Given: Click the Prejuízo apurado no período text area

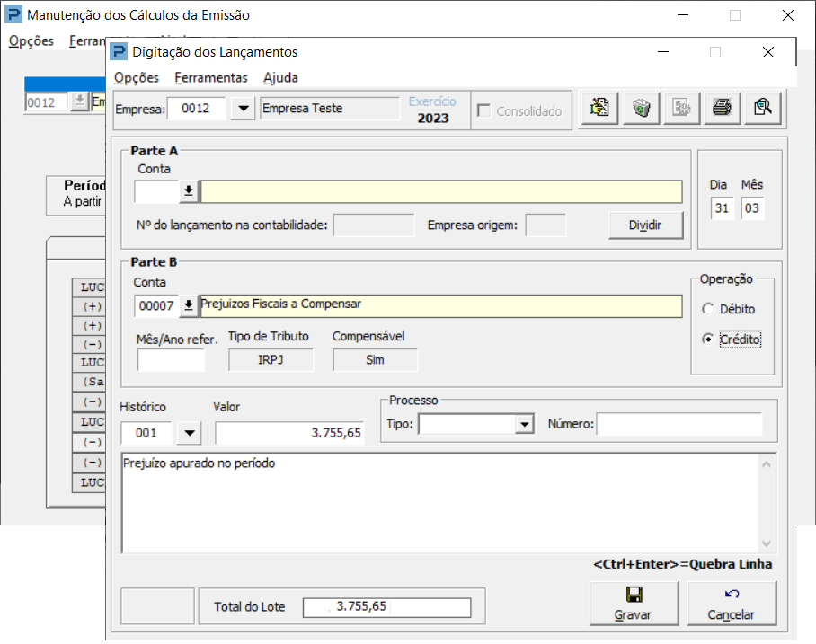Looking at the screenshot, I should point(439,503).
